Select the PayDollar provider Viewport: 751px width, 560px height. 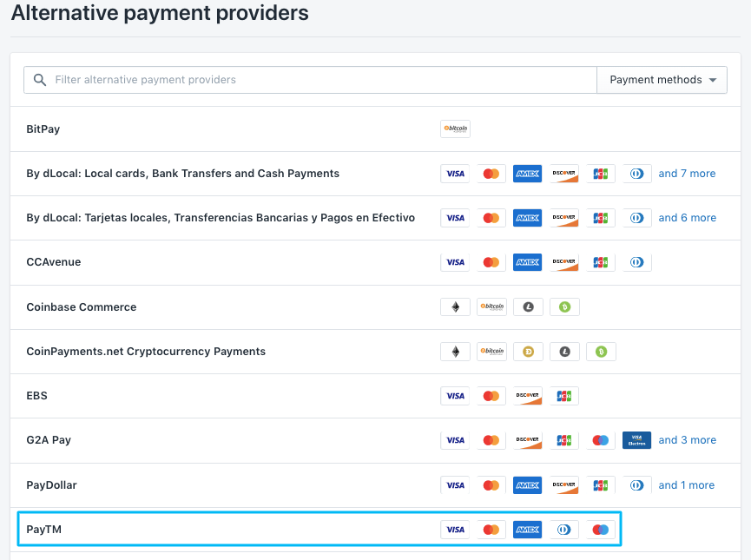point(375,485)
